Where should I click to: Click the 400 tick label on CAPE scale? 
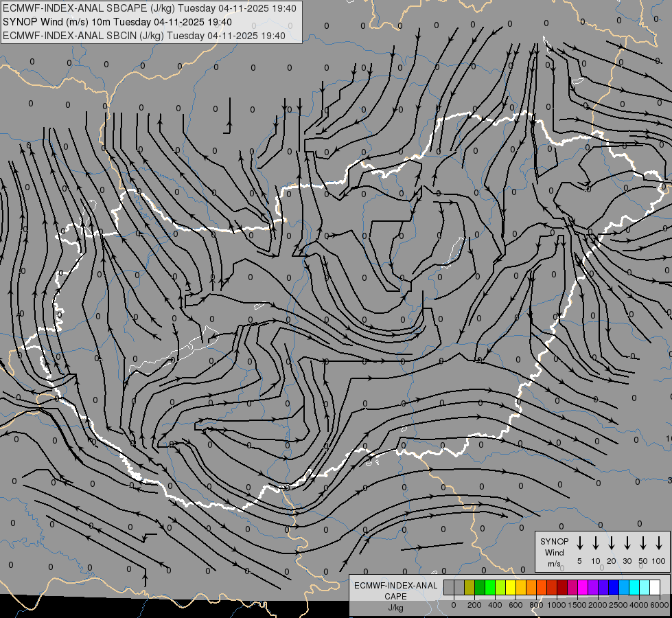pyautogui.click(x=495, y=605)
